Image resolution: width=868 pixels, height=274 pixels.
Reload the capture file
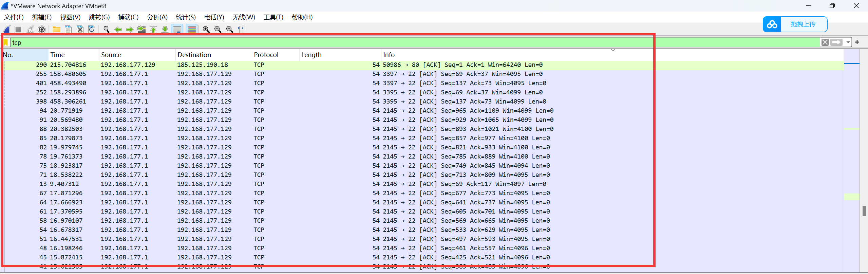92,30
